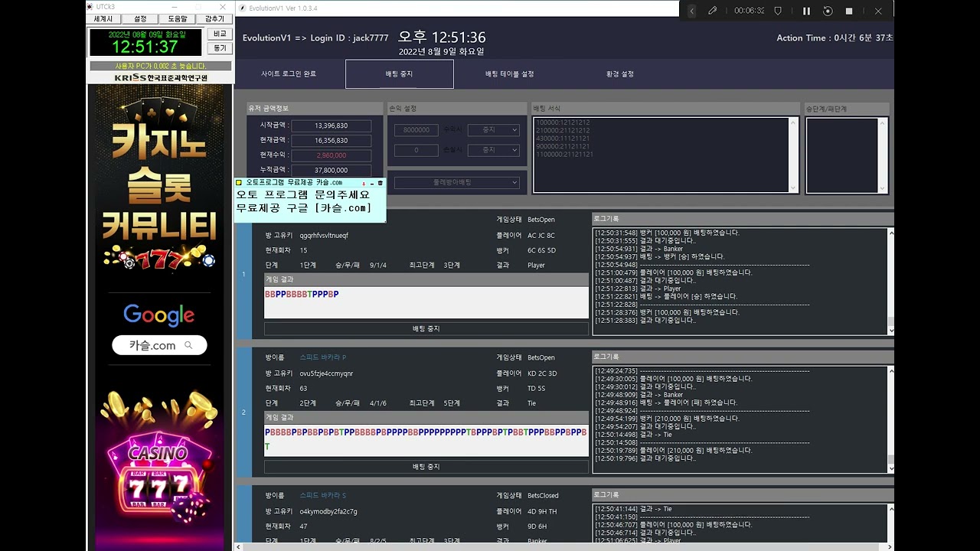Click the 누적금액 value 37,800,000

pos(331,170)
